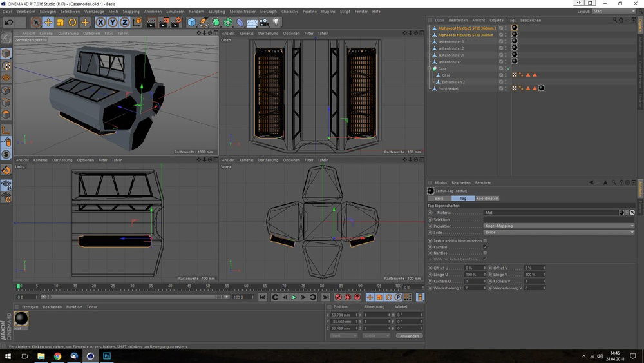
Task: Click the light bulb icon
Action: (x=276, y=23)
